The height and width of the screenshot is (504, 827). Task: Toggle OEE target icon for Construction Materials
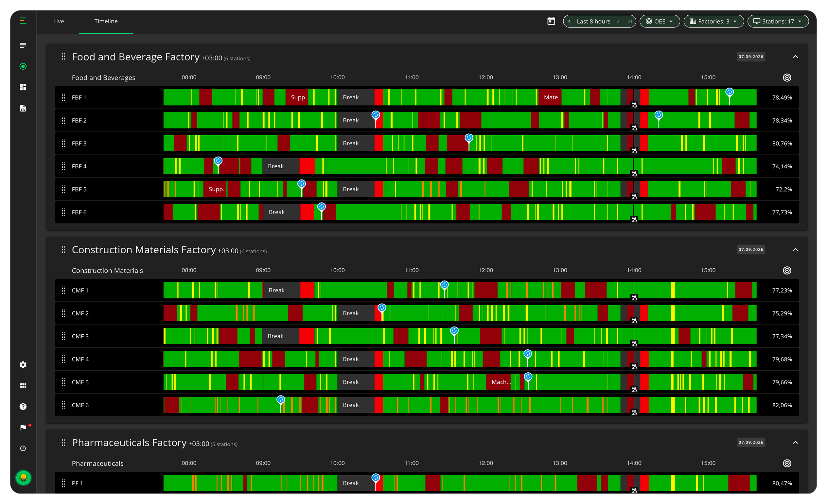point(787,270)
